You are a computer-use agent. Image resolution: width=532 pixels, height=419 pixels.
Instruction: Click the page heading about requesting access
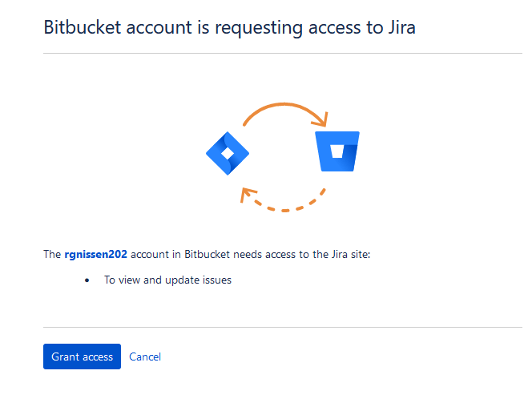[x=229, y=27]
